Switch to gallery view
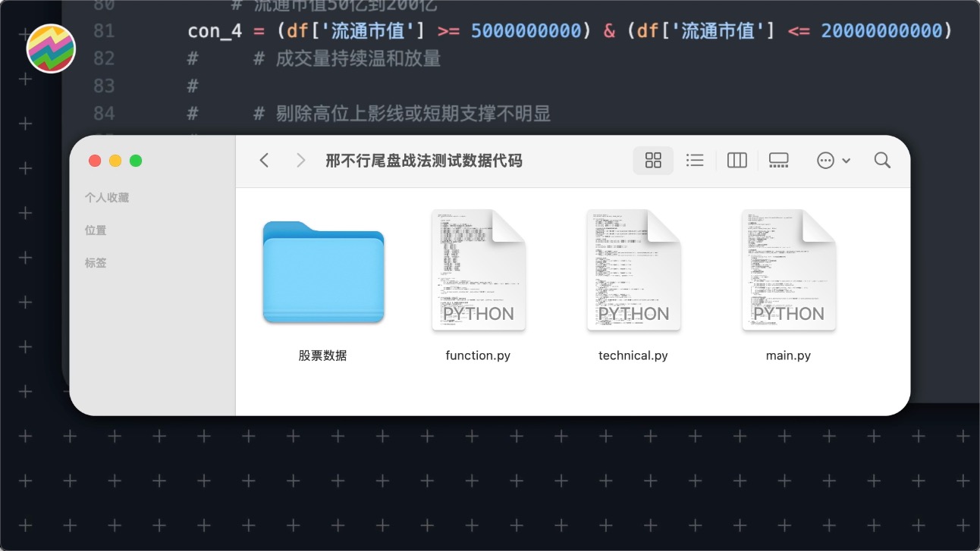980x551 pixels. click(778, 160)
